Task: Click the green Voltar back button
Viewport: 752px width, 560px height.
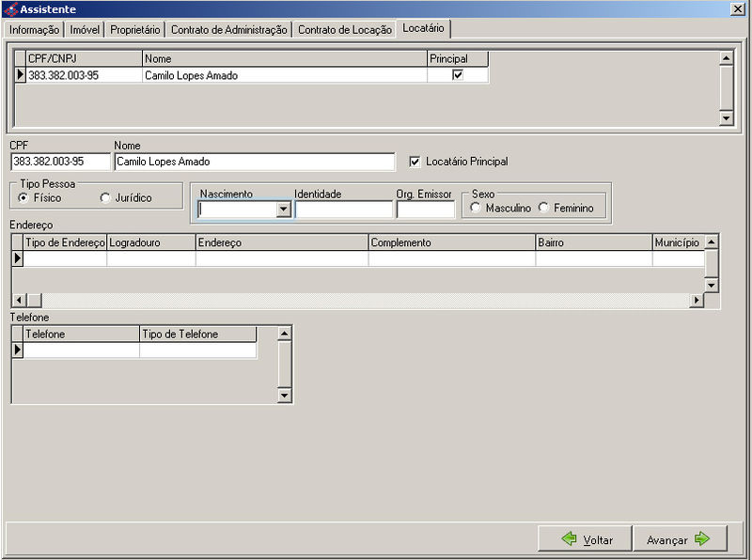Action: click(584, 539)
